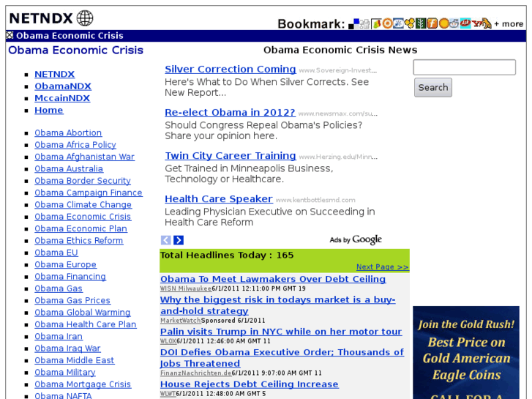Open Obama To Meet Lawmakers Over Debt Ceiling

click(x=273, y=279)
